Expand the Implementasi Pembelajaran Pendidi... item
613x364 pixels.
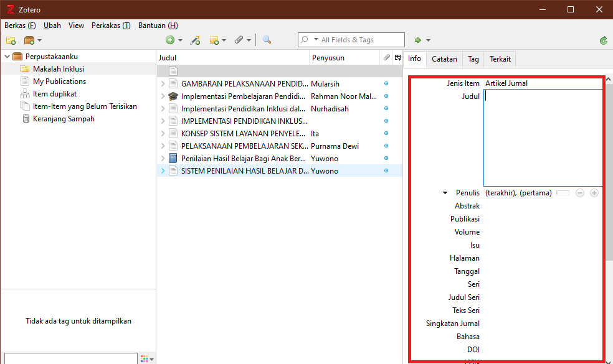click(163, 96)
